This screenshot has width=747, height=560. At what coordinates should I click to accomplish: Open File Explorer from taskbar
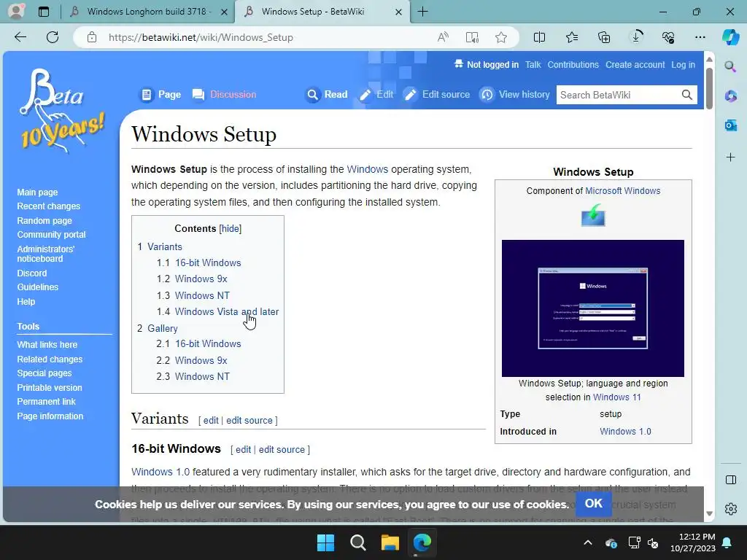[x=390, y=542]
